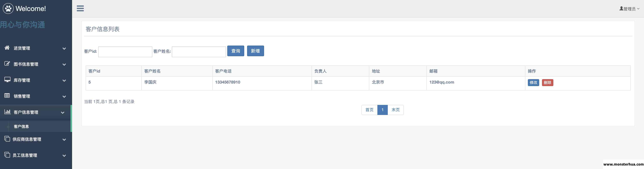Viewport: 644px width, 169px height.
Task: Click the edit icon beside 图书信息管理
Action: tap(7, 64)
